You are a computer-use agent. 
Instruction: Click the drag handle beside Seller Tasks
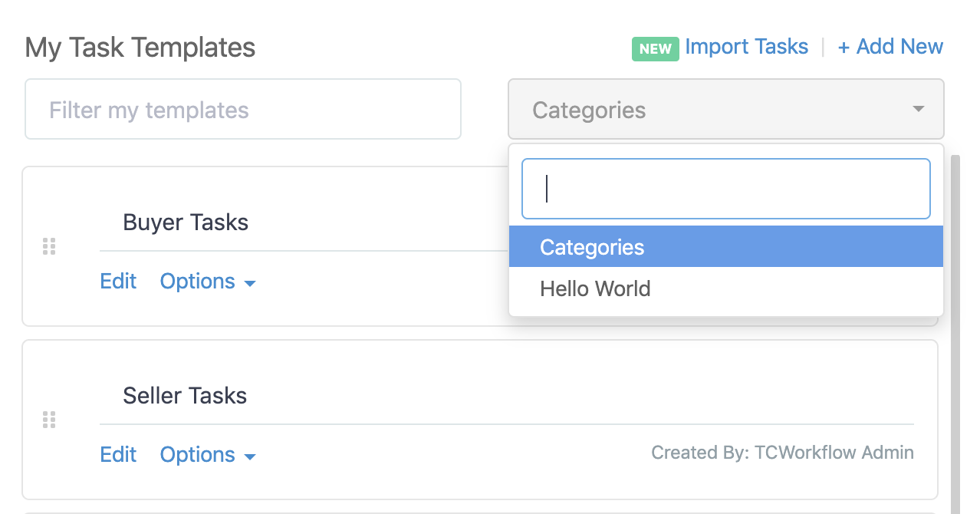tap(49, 420)
